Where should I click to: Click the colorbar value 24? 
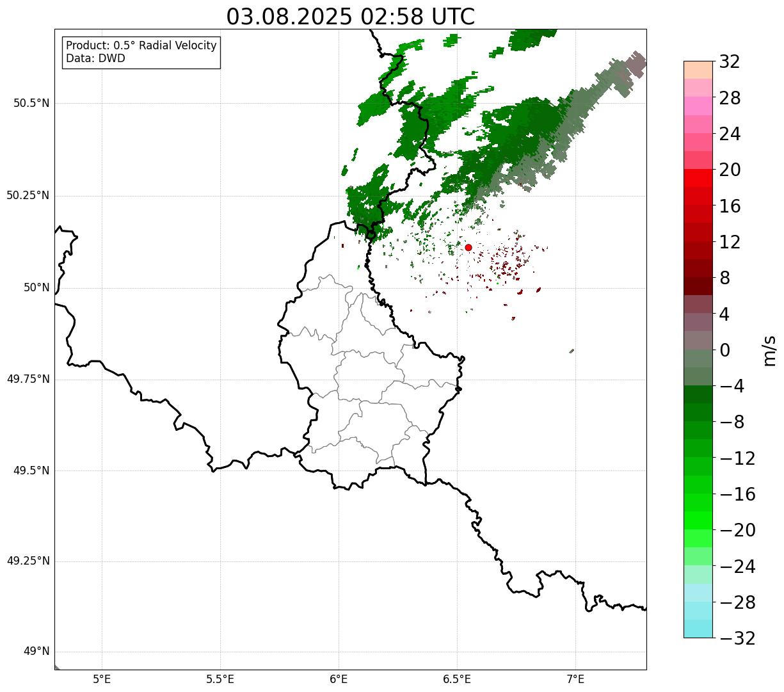[730, 134]
